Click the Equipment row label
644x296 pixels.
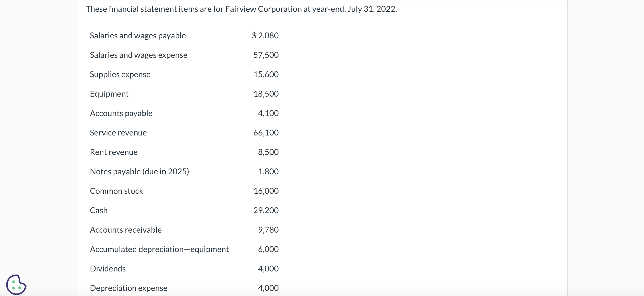(109, 94)
